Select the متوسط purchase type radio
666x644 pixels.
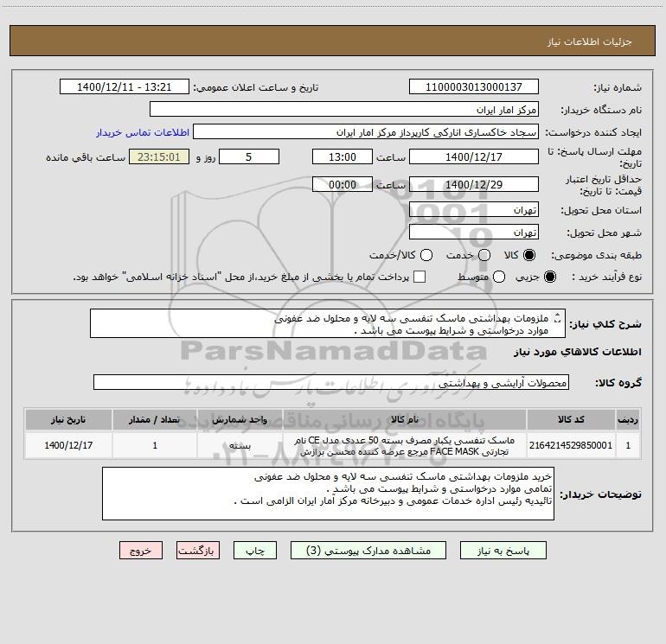(x=499, y=277)
